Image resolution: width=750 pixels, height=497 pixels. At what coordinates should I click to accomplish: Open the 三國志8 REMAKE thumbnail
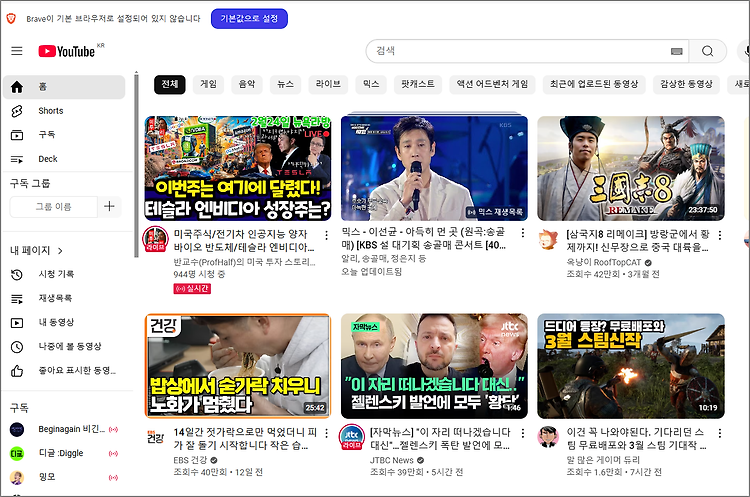pos(631,168)
